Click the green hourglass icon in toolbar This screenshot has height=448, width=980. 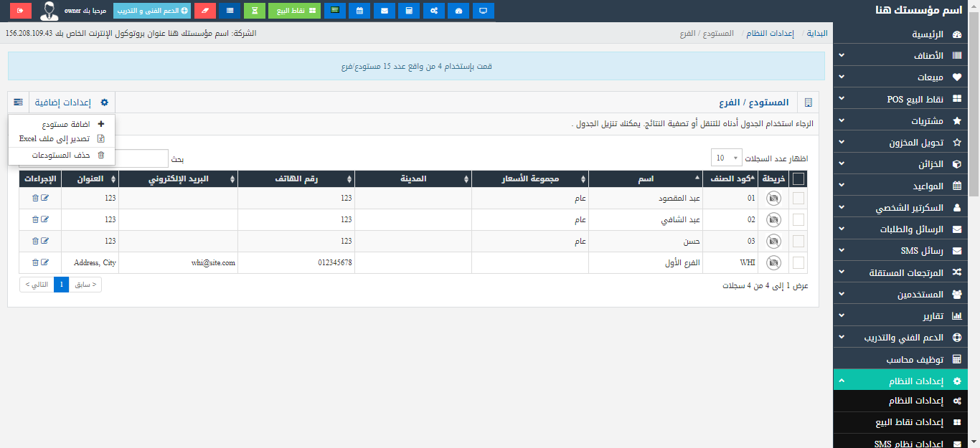[x=254, y=11]
